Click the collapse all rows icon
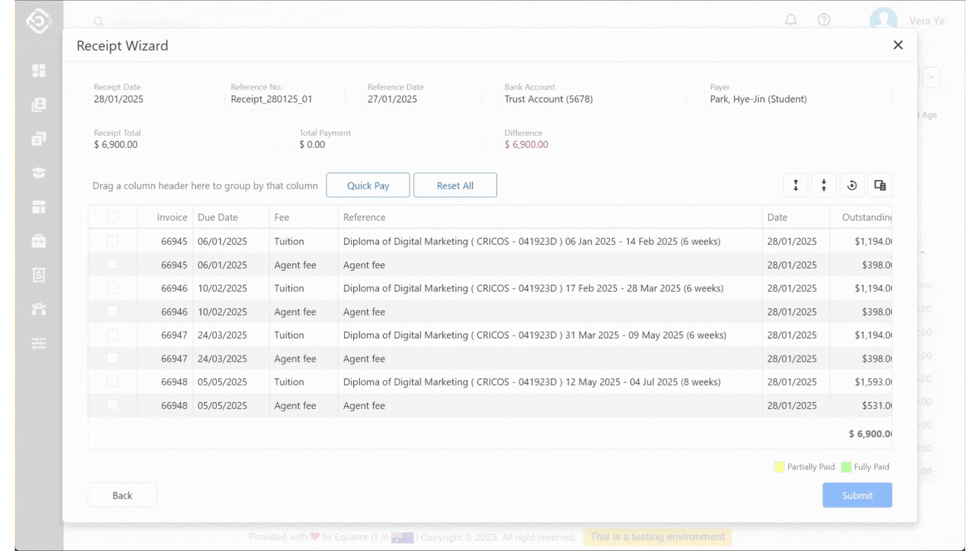This screenshot has height=551, width=980. [823, 185]
